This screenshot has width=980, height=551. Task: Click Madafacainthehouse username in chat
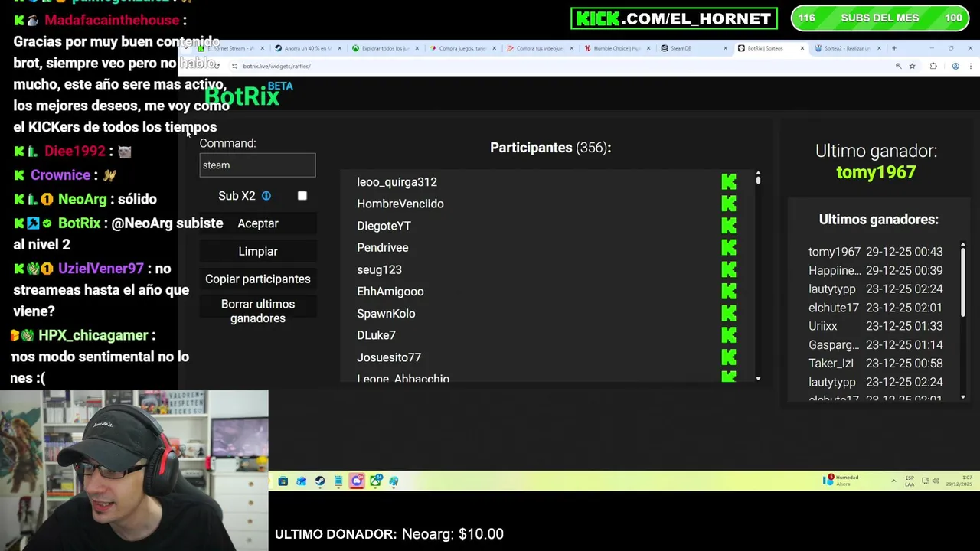(x=112, y=20)
